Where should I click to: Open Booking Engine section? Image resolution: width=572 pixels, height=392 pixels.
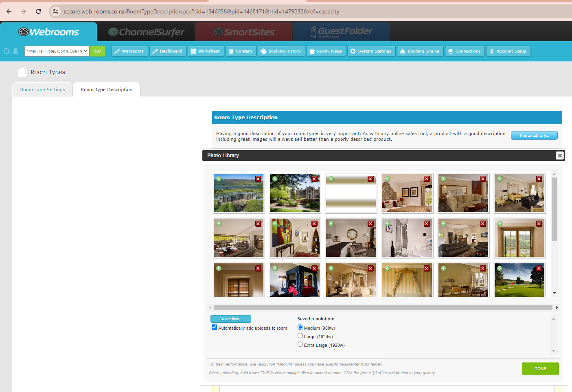[420, 51]
